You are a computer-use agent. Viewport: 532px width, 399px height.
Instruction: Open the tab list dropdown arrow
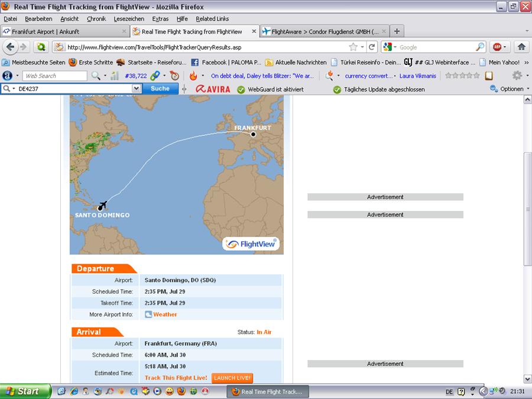click(x=527, y=31)
